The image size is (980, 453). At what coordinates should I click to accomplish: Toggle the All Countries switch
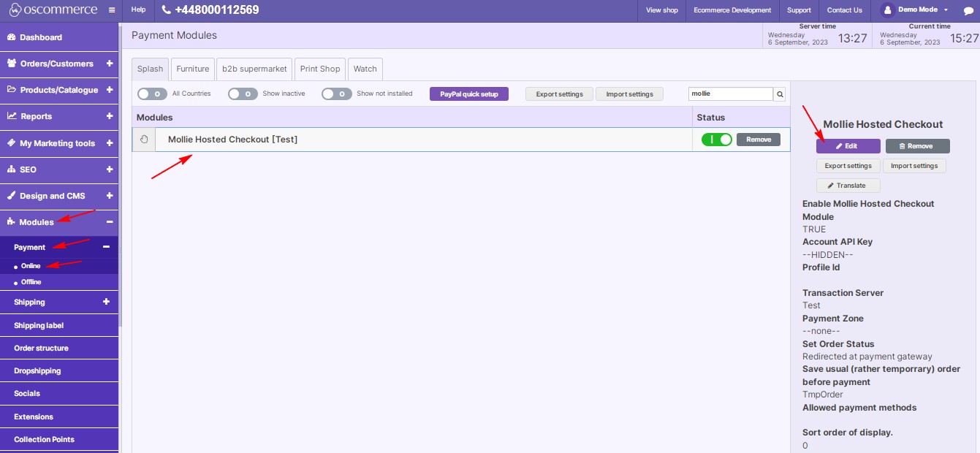(152, 94)
